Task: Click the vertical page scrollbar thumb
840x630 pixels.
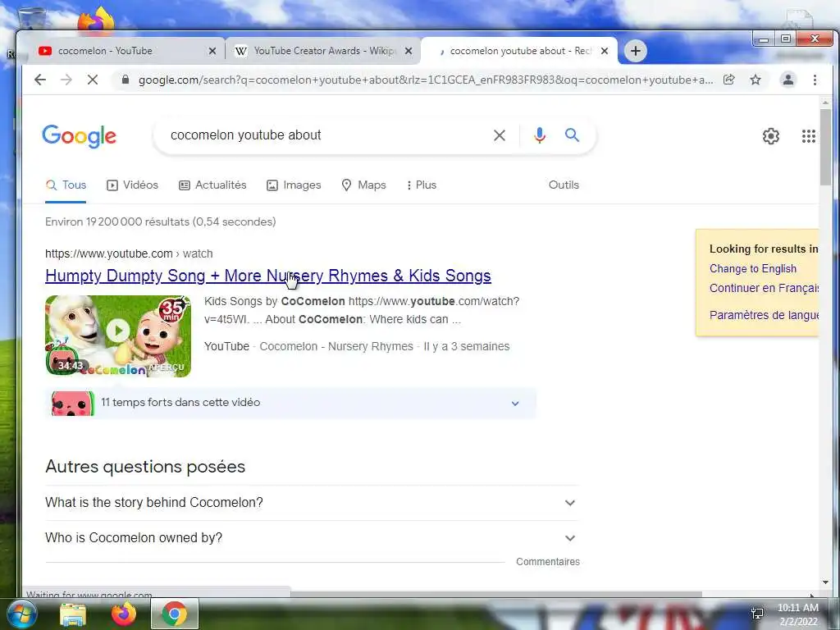Action: (x=825, y=148)
